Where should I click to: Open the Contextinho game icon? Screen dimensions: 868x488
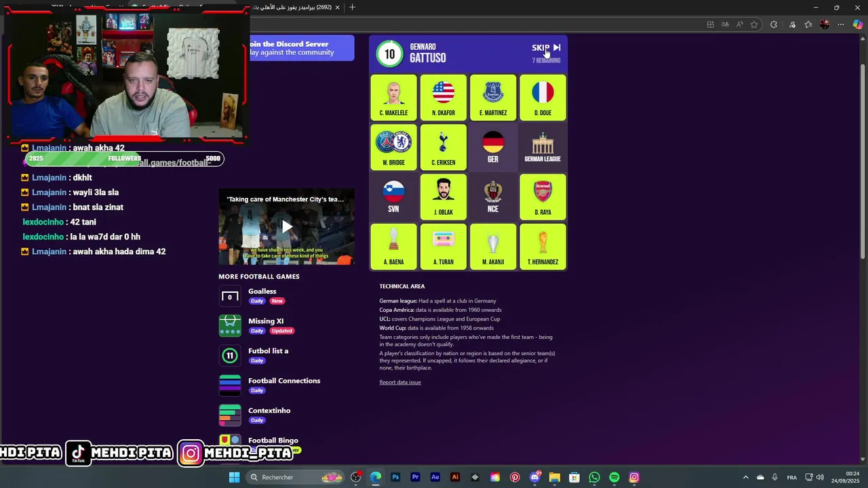coord(230,415)
